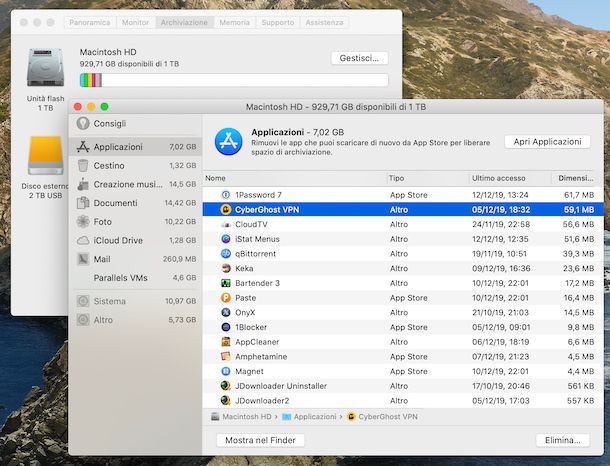Click the Bartender 3 app icon
Image resolution: width=610 pixels, height=466 pixels.
[226, 283]
